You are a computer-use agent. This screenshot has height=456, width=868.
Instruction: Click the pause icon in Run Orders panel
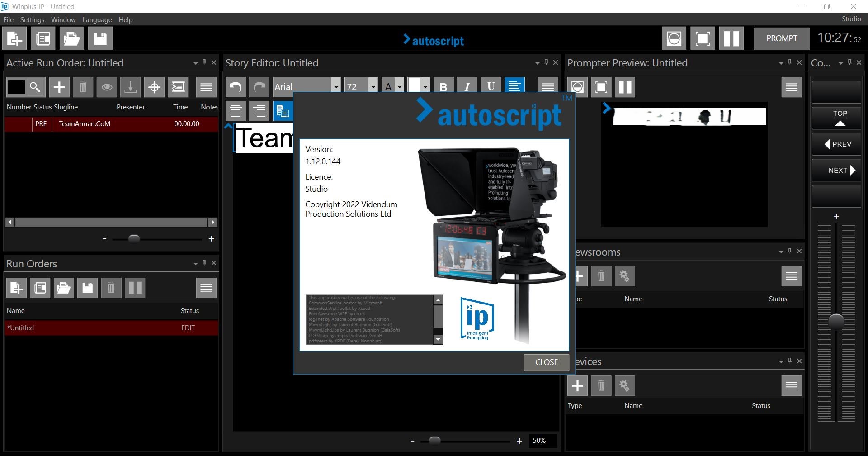(x=135, y=288)
